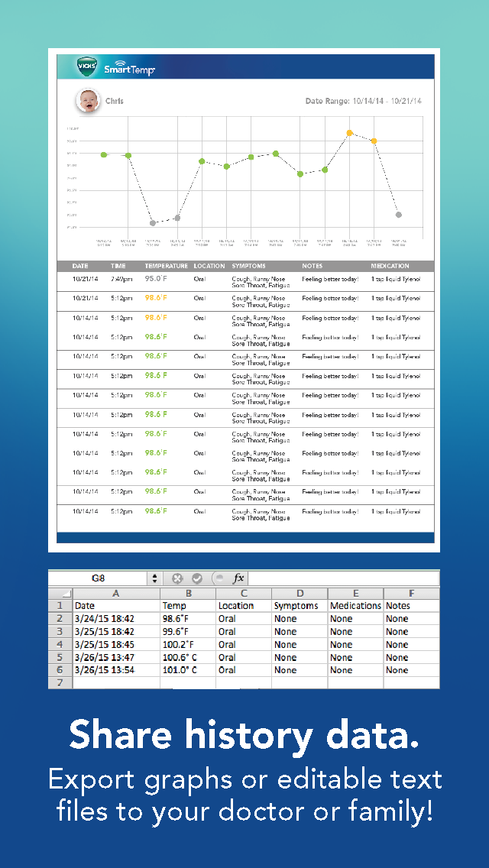489x868 pixels.
Task: Click the SYMPTOMS column header in report
Action: point(248,266)
